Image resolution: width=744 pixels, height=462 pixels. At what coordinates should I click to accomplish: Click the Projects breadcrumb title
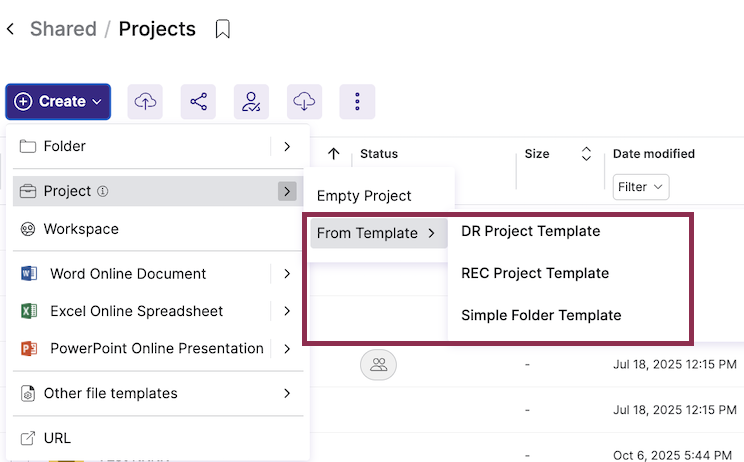point(157,29)
